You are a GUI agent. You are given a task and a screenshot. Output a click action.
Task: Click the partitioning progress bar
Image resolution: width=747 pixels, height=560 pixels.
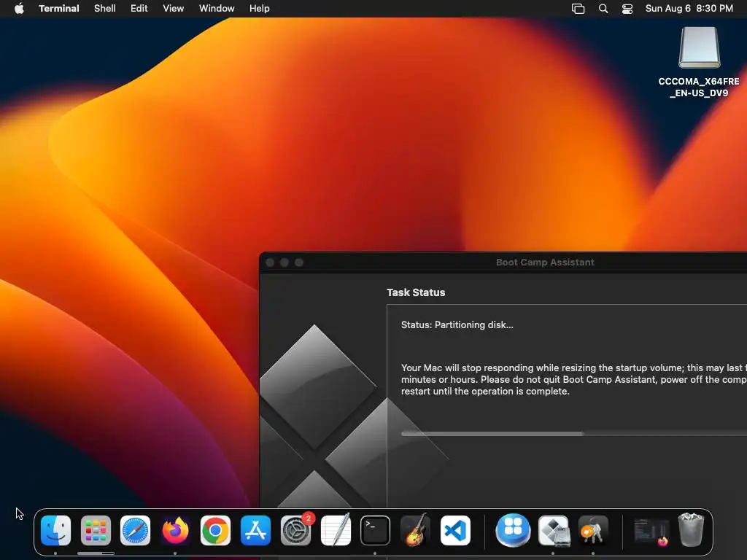coord(574,434)
